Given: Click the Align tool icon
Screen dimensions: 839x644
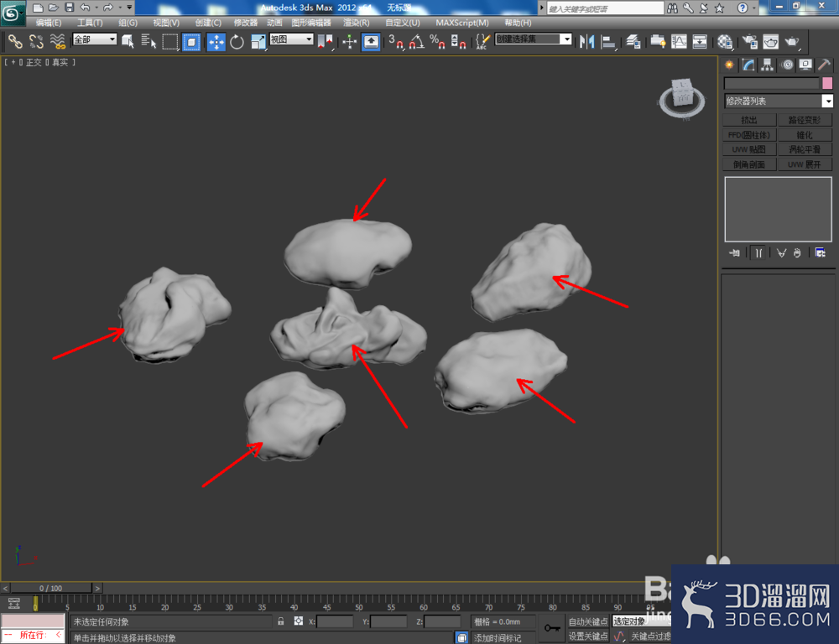Looking at the screenshot, I should 607,42.
